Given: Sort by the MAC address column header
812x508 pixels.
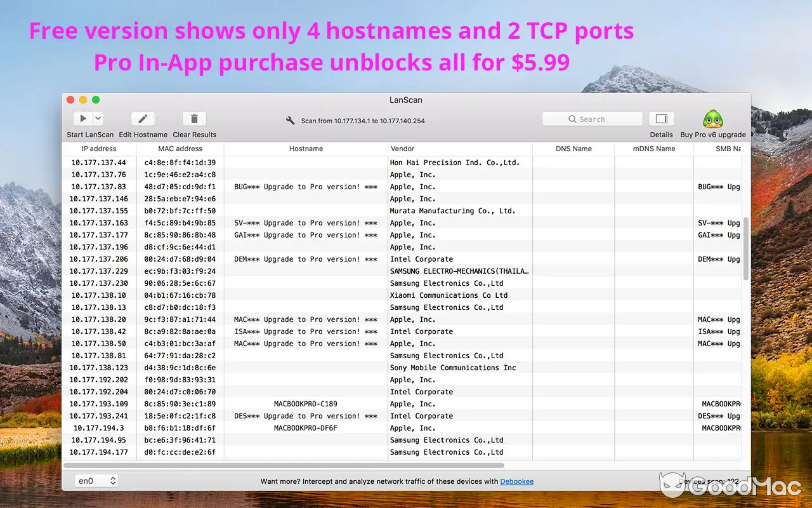Looking at the screenshot, I should tap(180, 149).
